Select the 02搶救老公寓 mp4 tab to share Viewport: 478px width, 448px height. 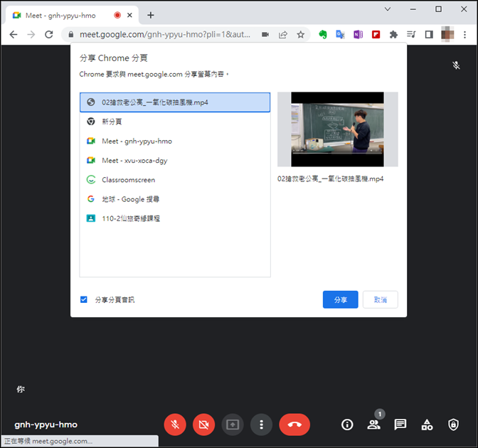175,102
